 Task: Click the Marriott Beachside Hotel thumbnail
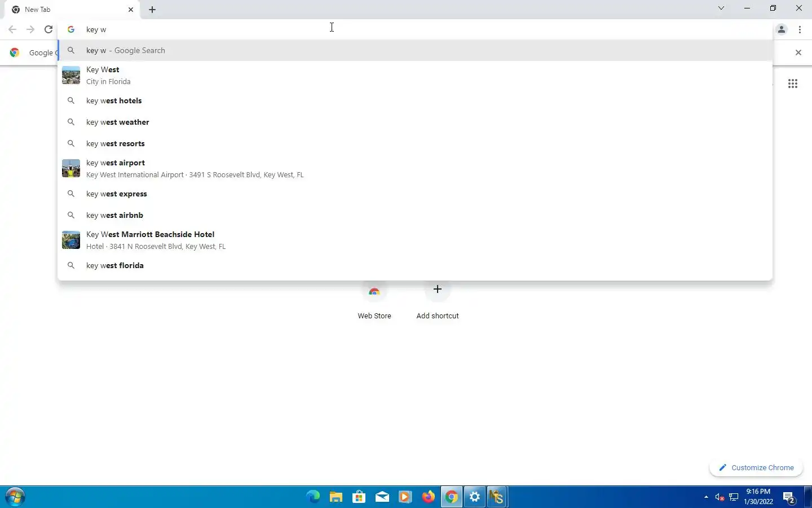pos(71,240)
